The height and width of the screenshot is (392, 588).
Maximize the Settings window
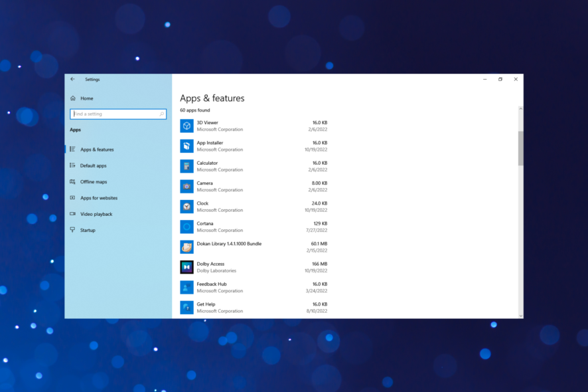click(500, 79)
